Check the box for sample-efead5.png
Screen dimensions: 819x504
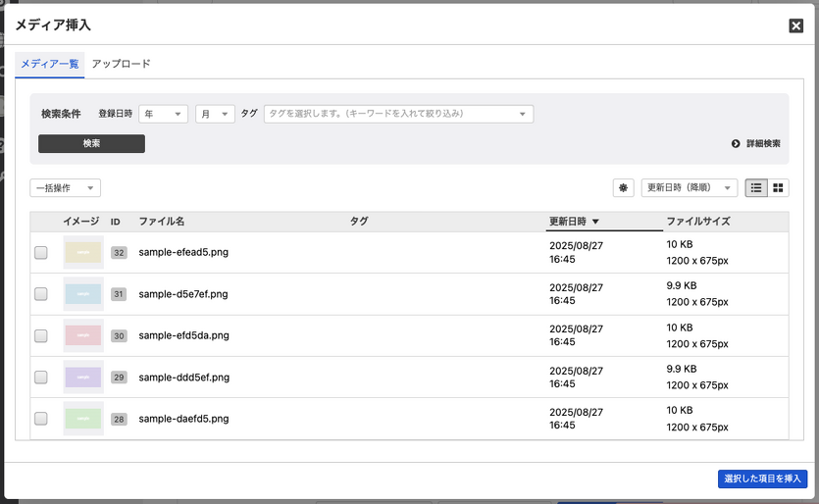click(x=41, y=253)
